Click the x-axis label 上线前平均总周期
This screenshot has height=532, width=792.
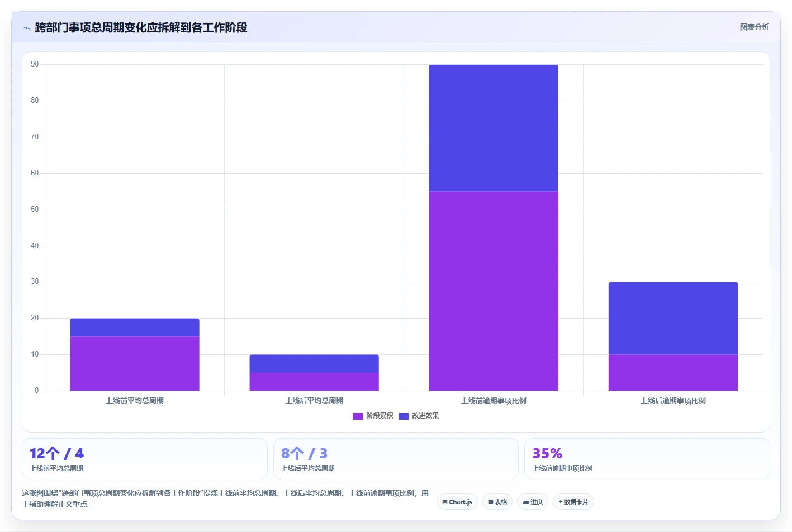coord(135,401)
